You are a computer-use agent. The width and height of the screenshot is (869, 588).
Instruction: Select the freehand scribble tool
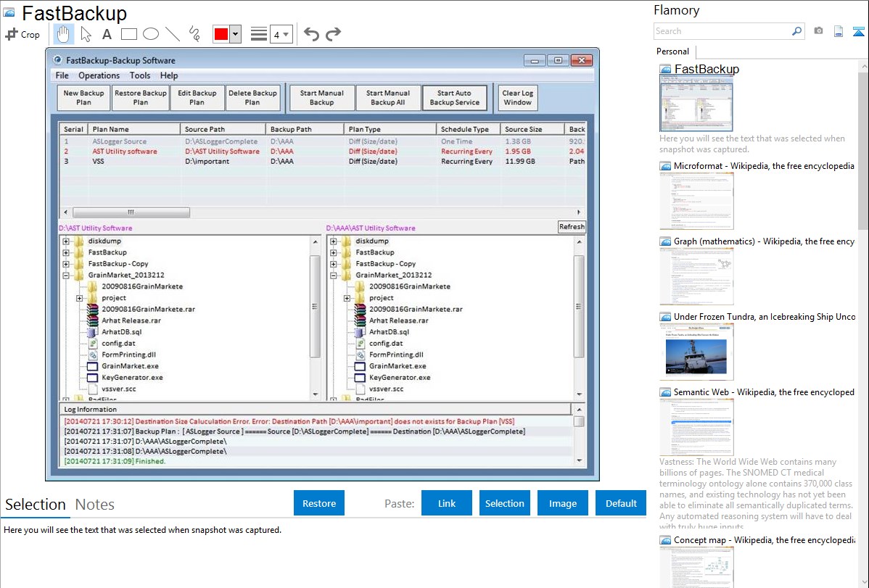[x=194, y=34]
